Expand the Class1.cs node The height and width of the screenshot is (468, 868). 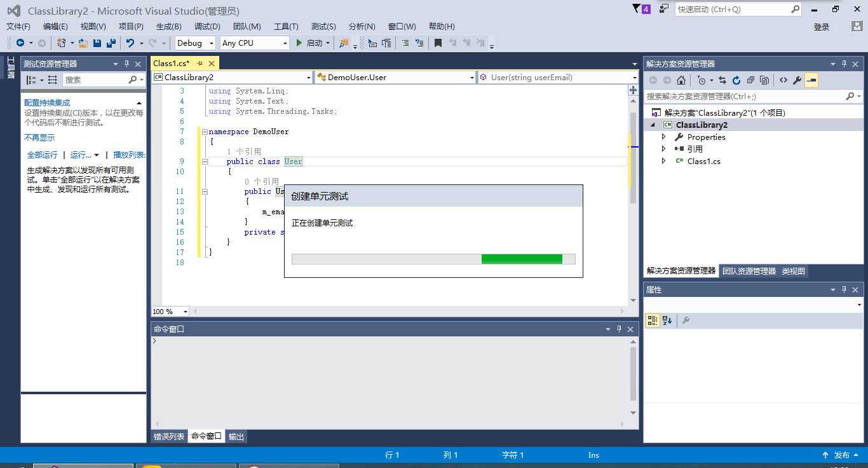664,161
